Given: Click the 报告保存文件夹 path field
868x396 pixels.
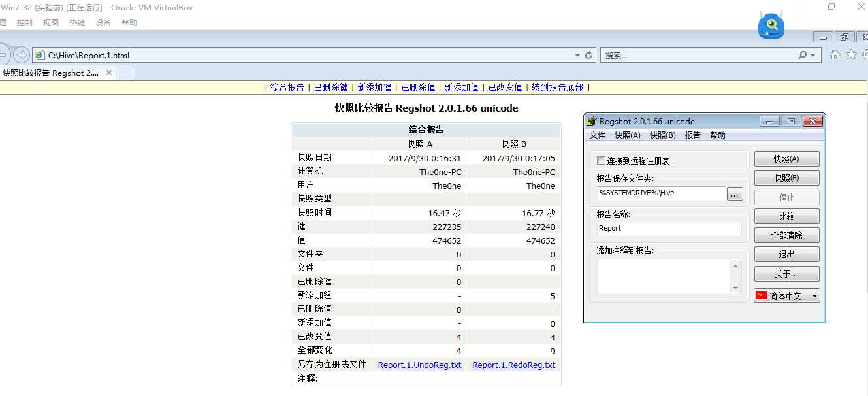Looking at the screenshot, I should [660, 193].
